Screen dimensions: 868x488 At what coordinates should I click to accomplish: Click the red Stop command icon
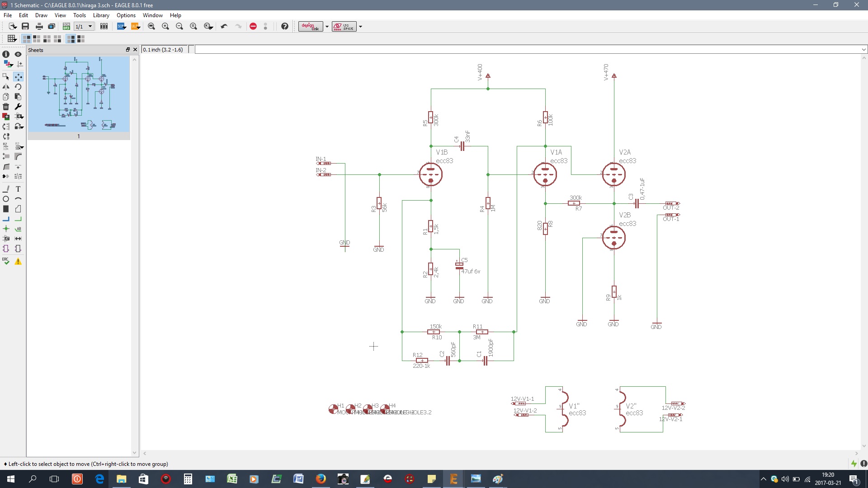click(253, 26)
